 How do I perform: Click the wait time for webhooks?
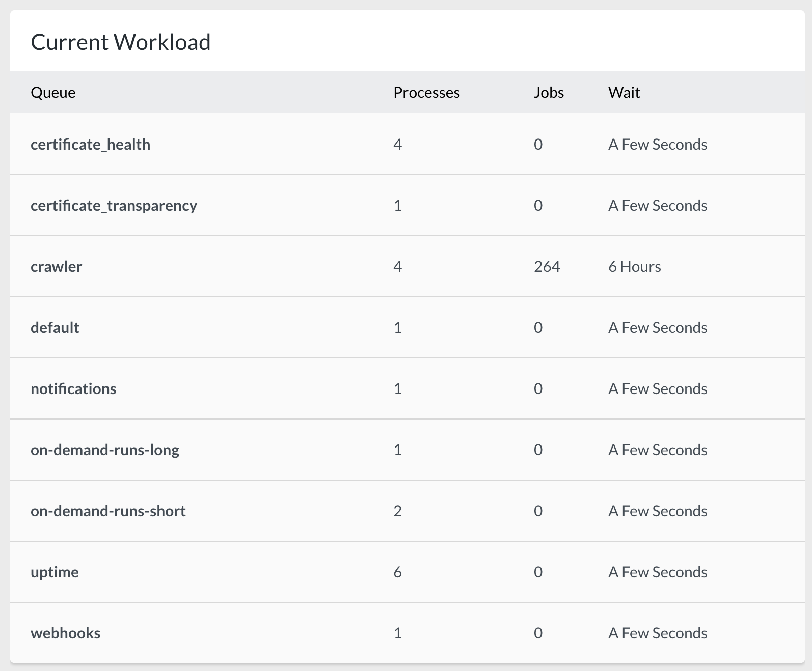(x=658, y=633)
